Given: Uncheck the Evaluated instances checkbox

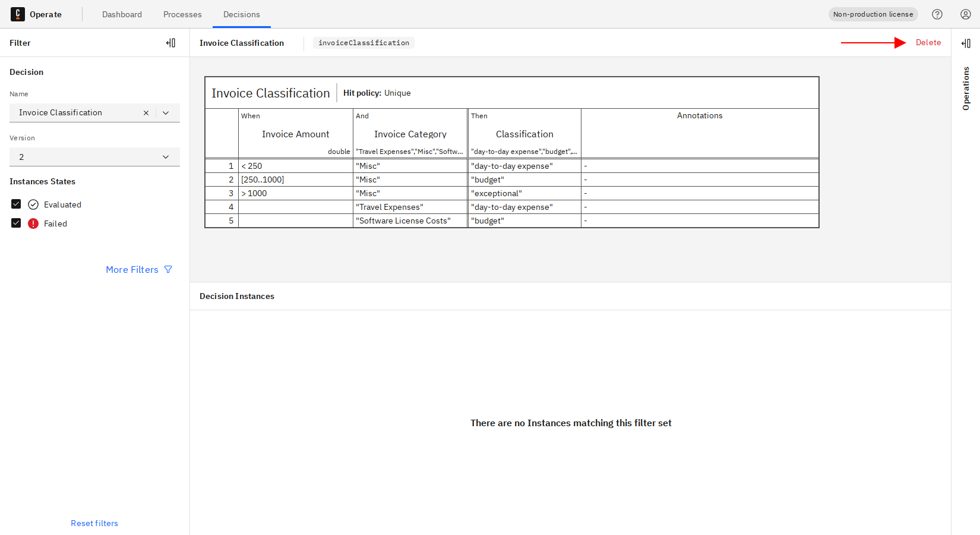Looking at the screenshot, I should point(16,204).
